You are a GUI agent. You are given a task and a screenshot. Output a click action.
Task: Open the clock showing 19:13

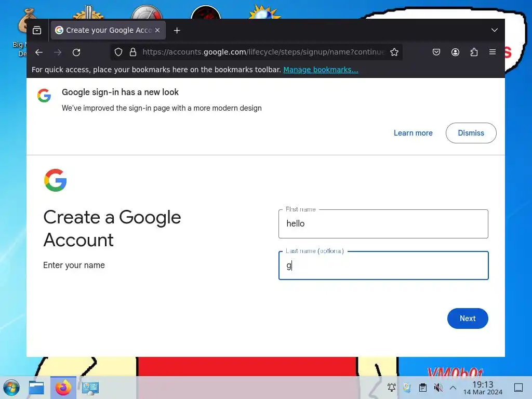483,388
